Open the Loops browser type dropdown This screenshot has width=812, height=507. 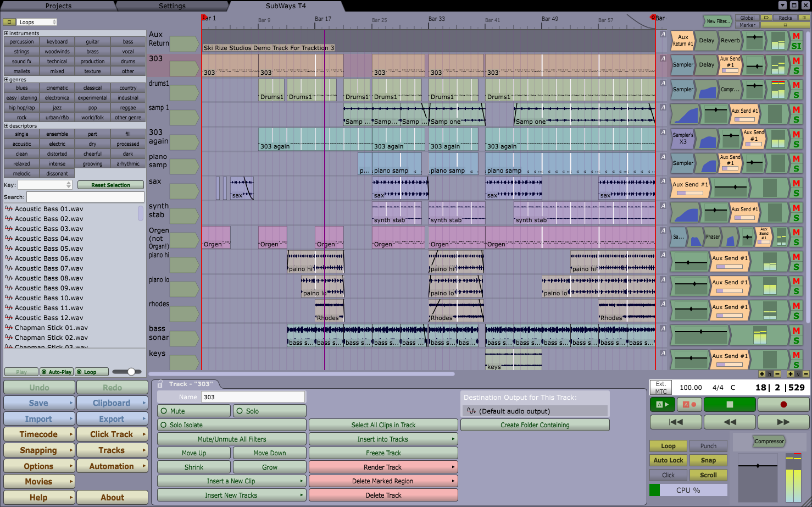click(37, 22)
